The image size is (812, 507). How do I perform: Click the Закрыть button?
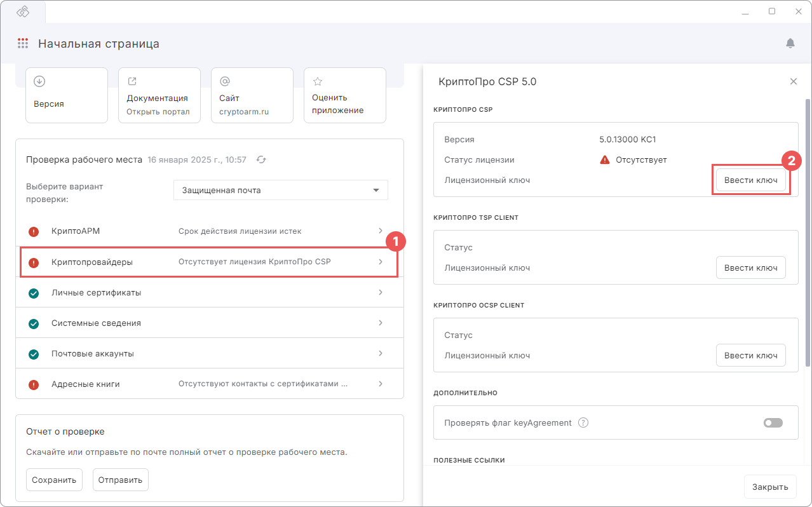point(770,487)
